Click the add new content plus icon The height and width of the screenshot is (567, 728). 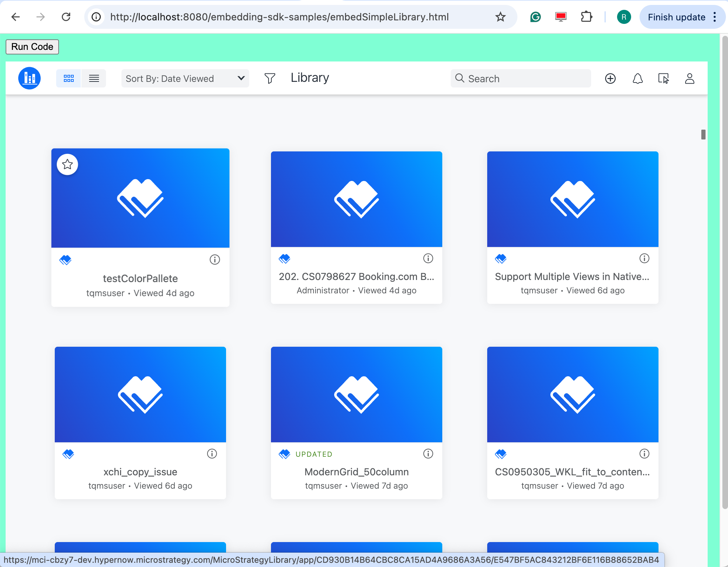(610, 78)
